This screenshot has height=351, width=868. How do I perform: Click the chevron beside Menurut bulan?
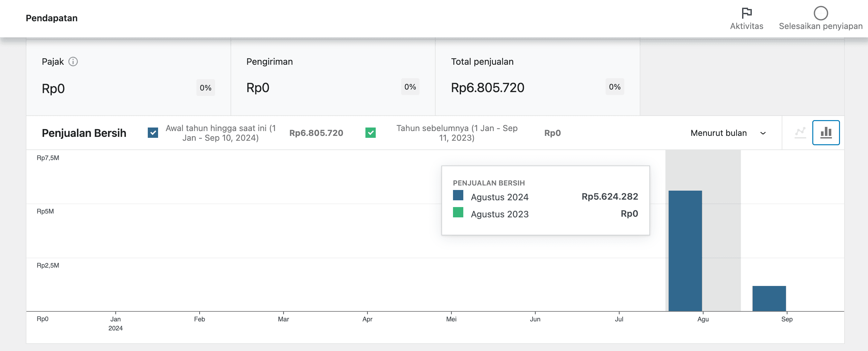tap(763, 133)
